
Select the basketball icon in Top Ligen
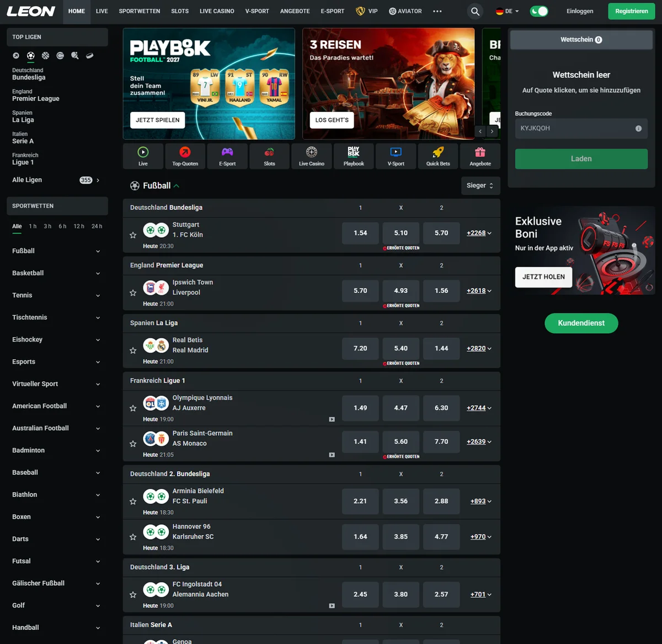(45, 55)
